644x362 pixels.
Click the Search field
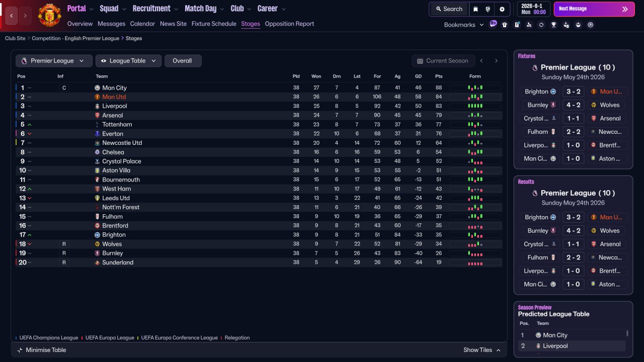449,9
